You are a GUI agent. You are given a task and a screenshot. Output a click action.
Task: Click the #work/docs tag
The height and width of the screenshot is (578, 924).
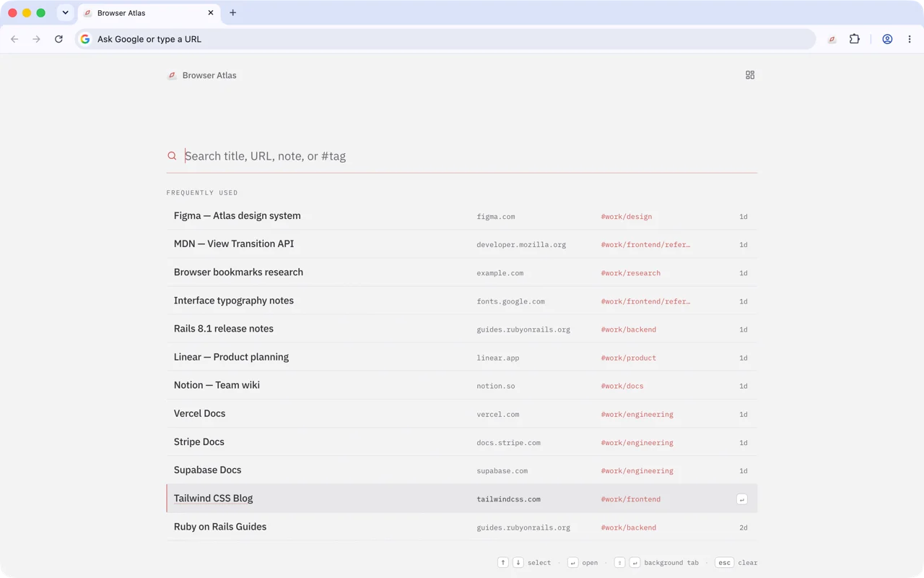622,386
